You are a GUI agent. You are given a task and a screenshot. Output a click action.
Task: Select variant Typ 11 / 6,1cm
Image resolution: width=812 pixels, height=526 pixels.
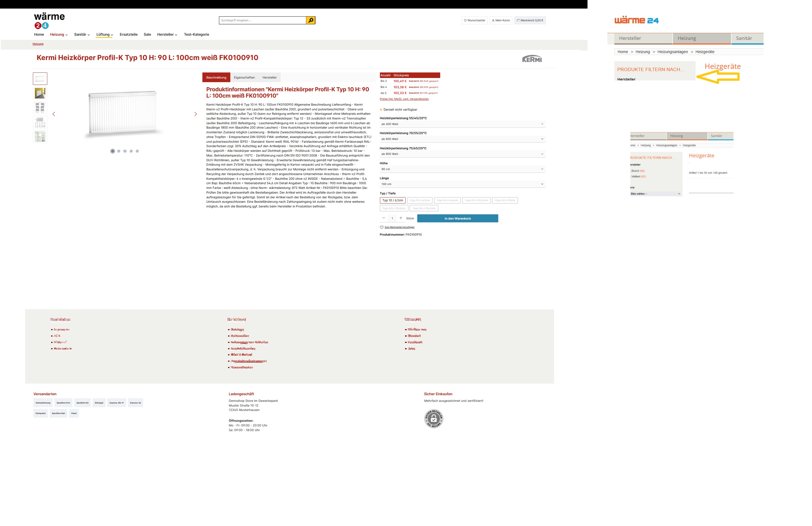point(420,200)
